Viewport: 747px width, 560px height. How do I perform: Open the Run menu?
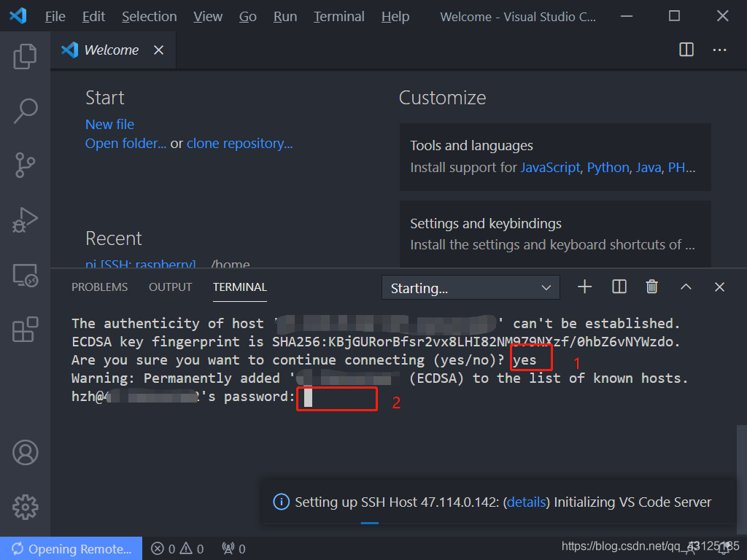point(285,17)
